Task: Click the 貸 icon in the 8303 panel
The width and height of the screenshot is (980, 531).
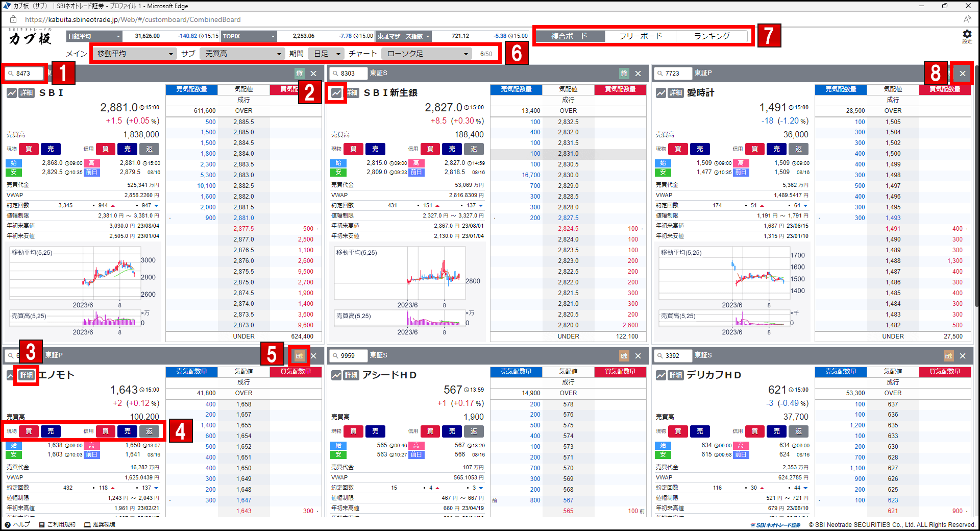Action: point(624,74)
